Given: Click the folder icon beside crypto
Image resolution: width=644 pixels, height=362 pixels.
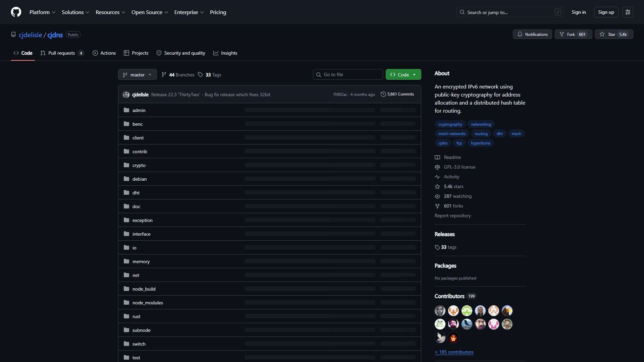Looking at the screenshot, I should click(126, 165).
